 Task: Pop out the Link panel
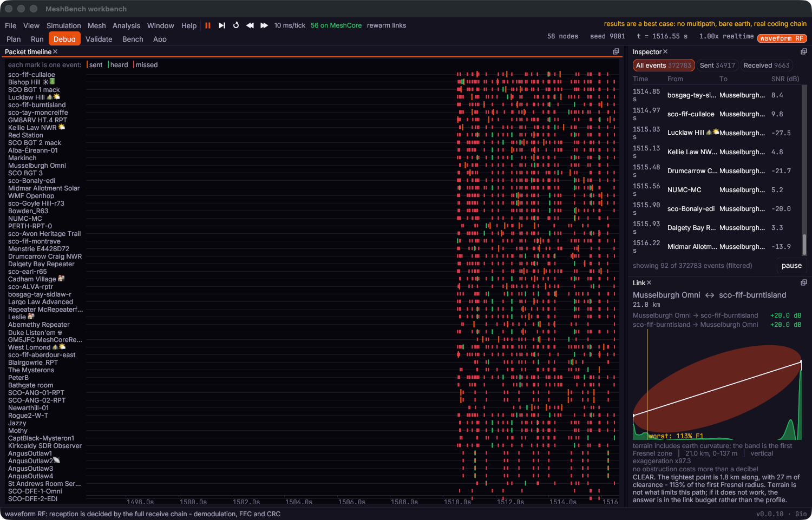click(804, 283)
